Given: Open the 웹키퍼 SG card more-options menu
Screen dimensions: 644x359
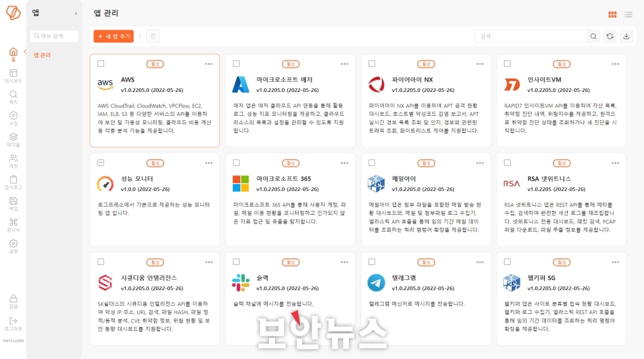Looking at the screenshot, I should pyautogui.click(x=615, y=262).
